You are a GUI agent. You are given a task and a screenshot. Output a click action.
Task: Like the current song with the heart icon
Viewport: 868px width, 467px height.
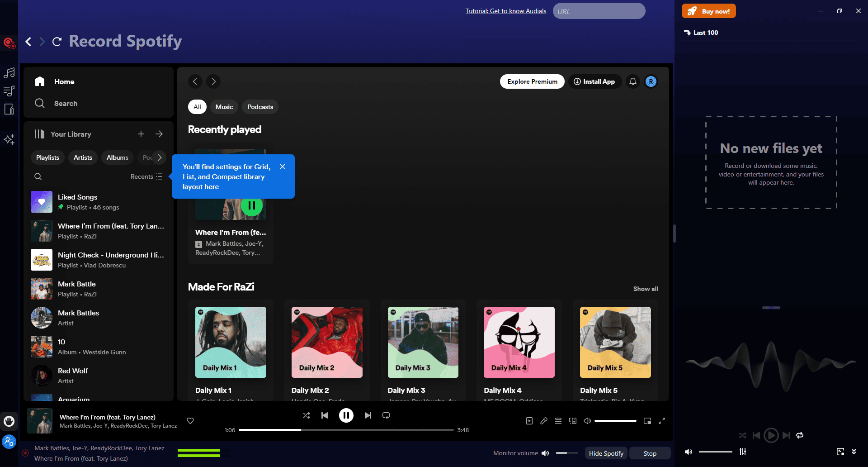click(190, 421)
